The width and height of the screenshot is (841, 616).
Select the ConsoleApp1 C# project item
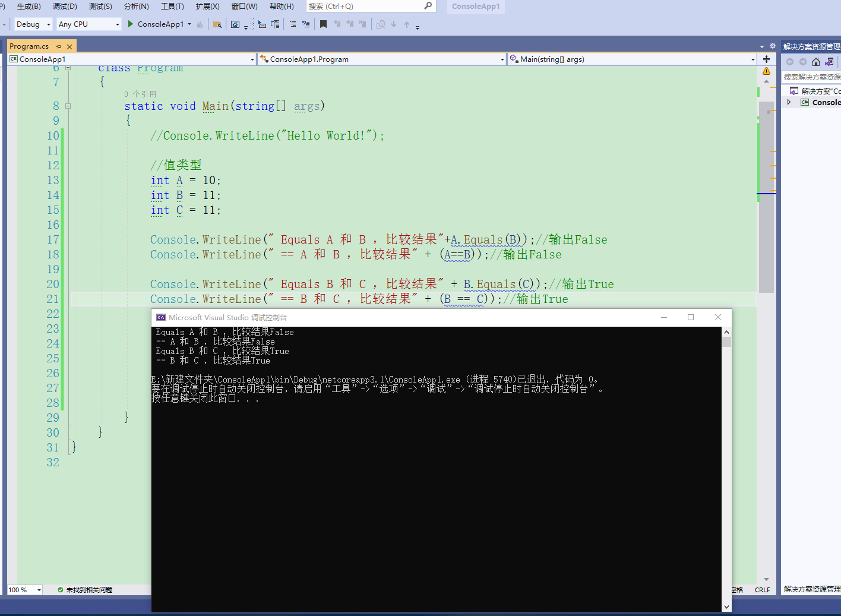tap(821, 102)
